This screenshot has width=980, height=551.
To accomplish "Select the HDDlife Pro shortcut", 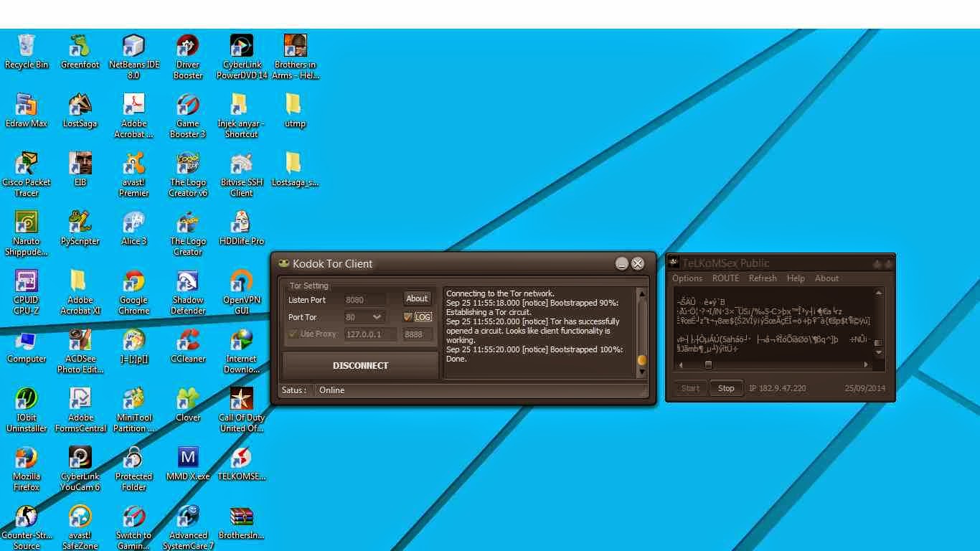I will (x=242, y=228).
